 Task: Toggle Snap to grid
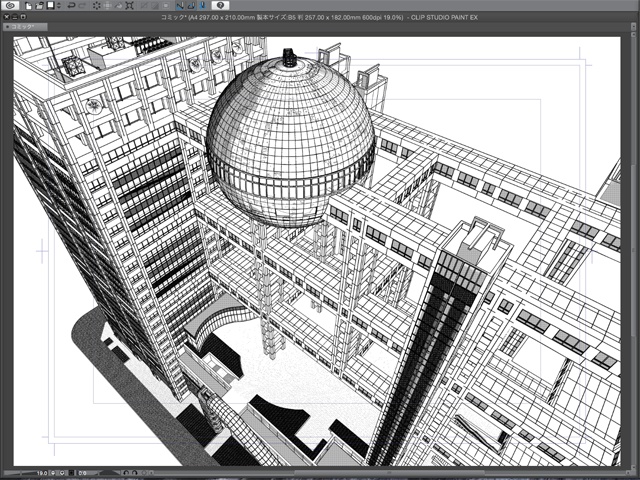(202, 5)
